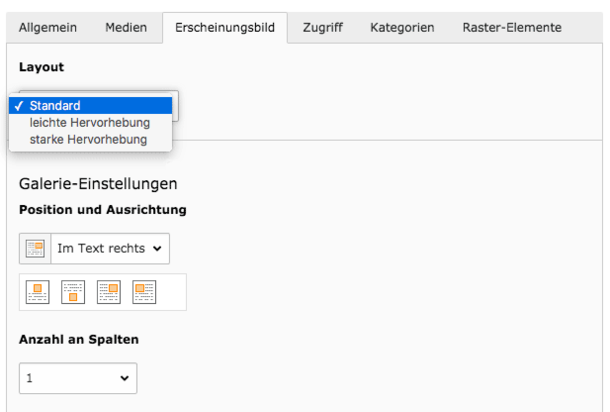Open the Zugriff tab

(323, 28)
